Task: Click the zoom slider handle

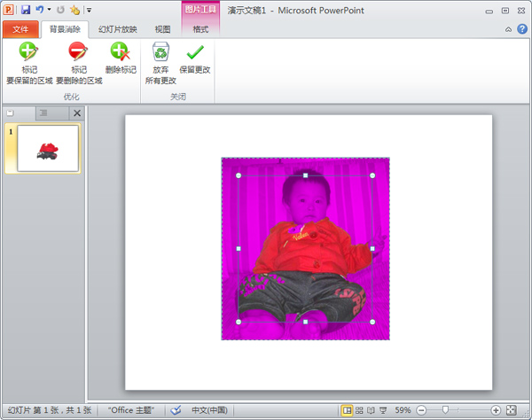Action: 445,410
